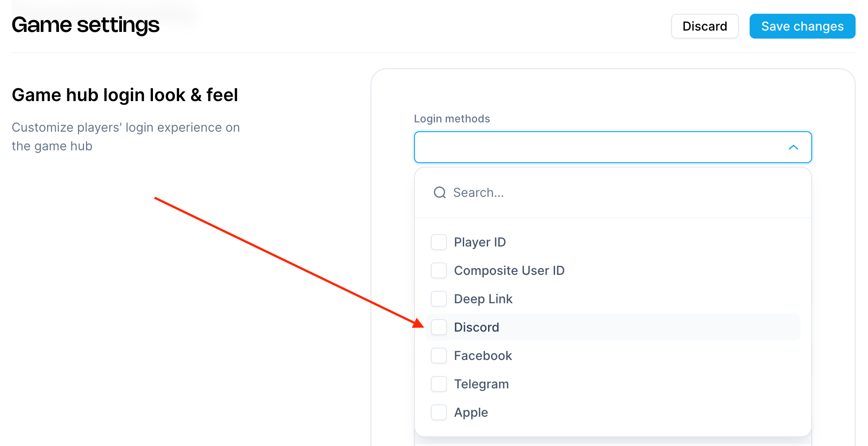Check the Telegram login option
Screen dimensions: 868x446
coord(438,384)
